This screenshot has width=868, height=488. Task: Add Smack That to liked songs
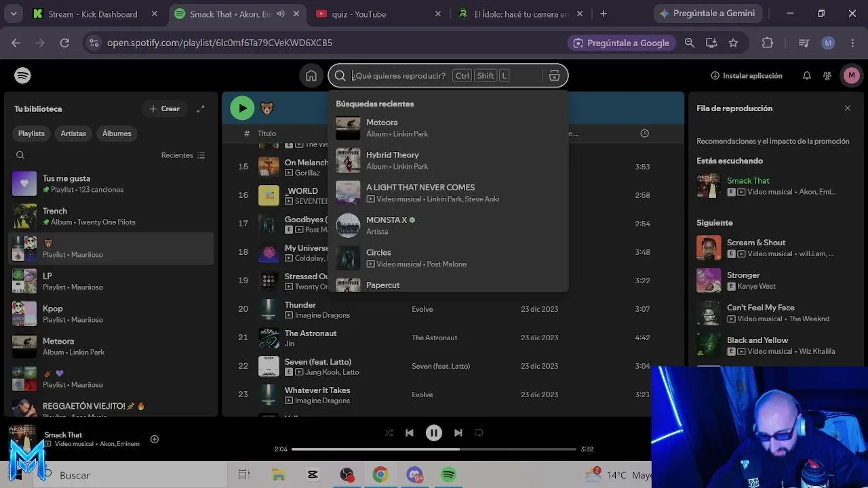click(155, 439)
